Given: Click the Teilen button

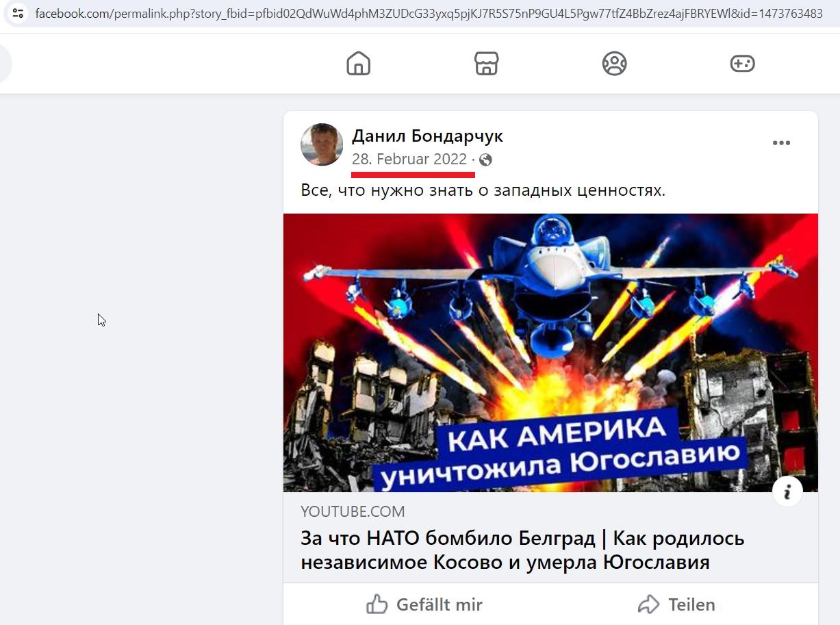Looking at the screenshot, I should click(x=676, y=604).
